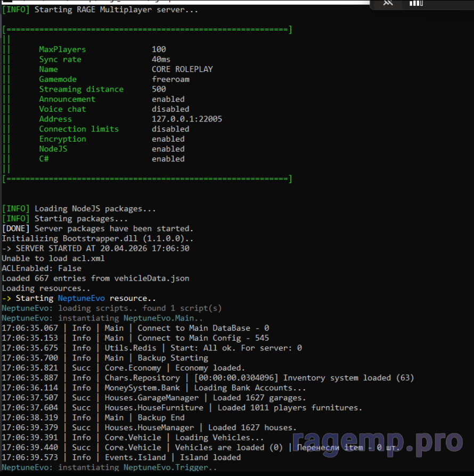Click the Sync rate 40ms value

pyautogui.click(x=161, y=59)
